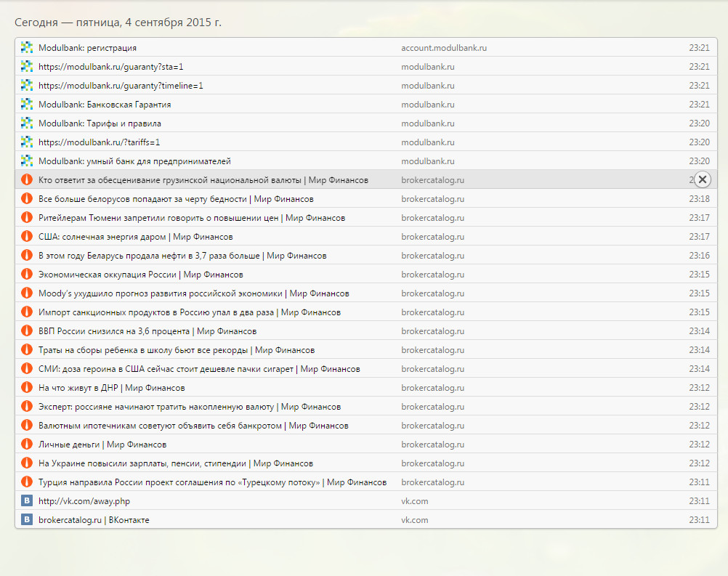Viewport: 728px width, 576px height.
Task: Open 'Modulbank: умный банк для предпринимателей' entry
Action: [134, 161]
